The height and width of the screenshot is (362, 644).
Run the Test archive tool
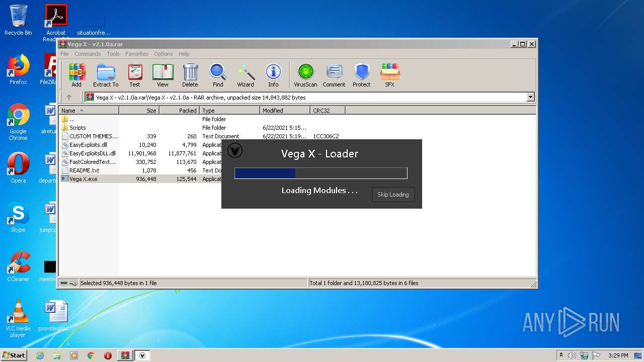pyautogui.click(x=135, y=75)
